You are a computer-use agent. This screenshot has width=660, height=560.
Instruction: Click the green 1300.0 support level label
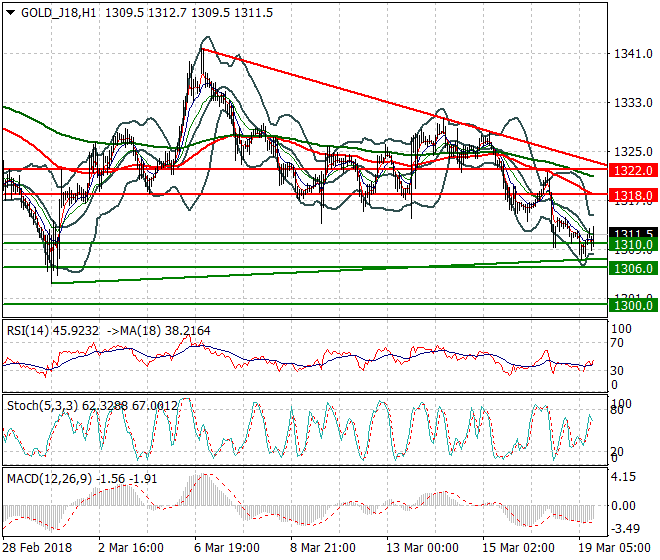633,305
